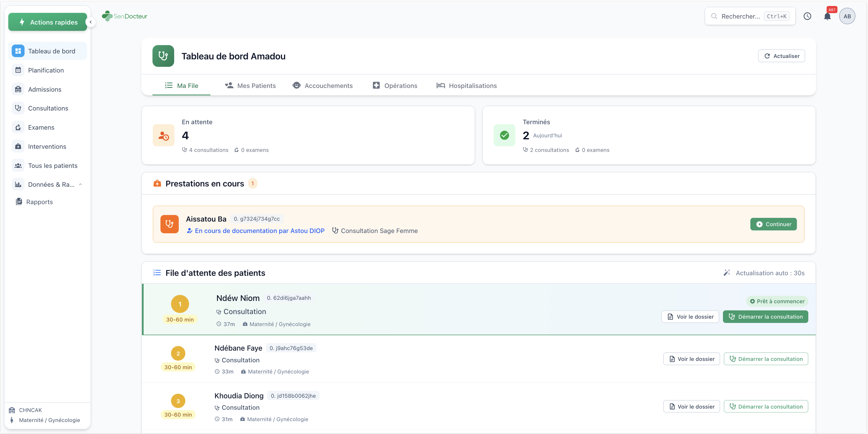Collapse the sidebar with the arrow
The width and height of the screenshot is (868, 434).
(90, 22)
